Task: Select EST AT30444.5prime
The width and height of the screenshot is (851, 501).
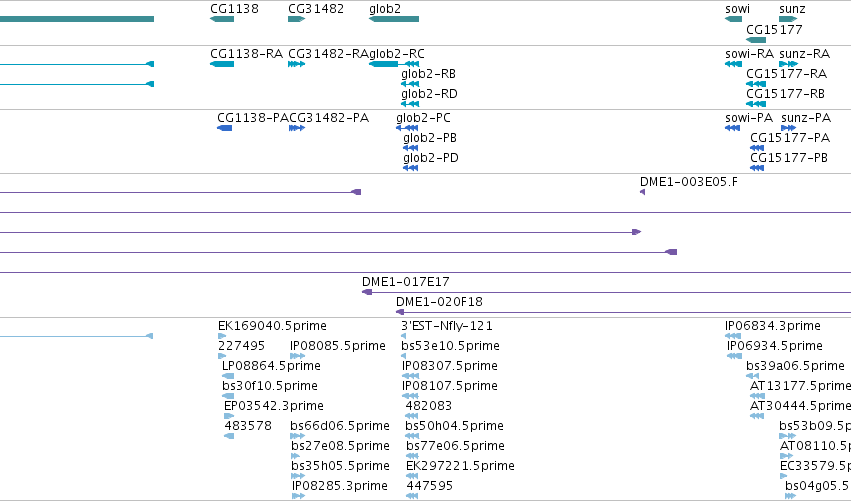Action: tap(757, 416)
